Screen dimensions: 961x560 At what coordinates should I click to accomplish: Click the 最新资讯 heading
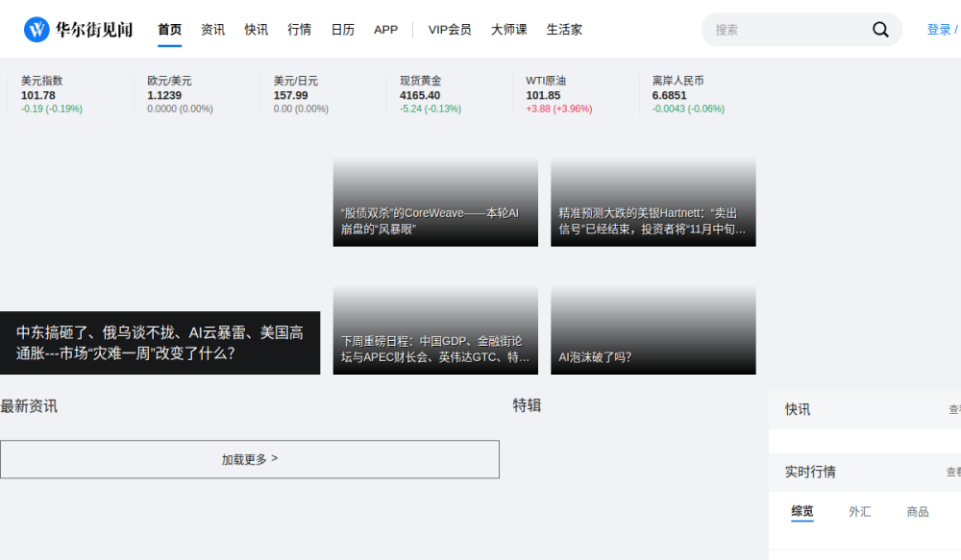point(29,406)
